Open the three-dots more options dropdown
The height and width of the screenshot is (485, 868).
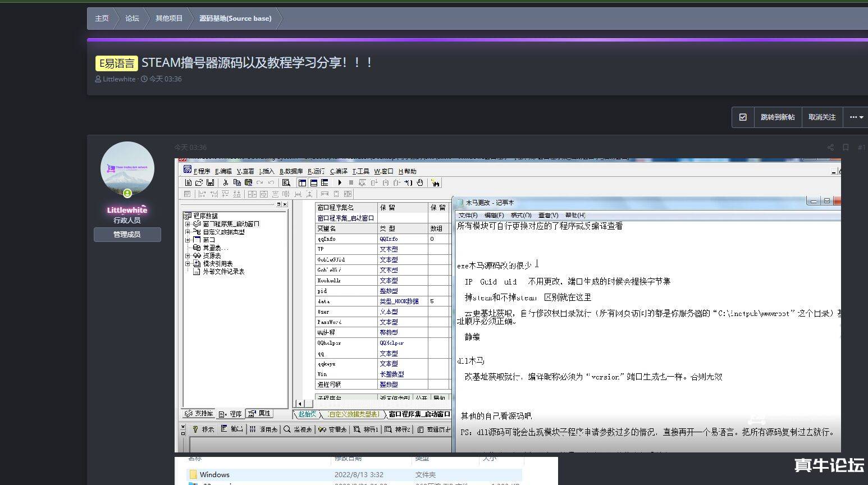[856, 117]
